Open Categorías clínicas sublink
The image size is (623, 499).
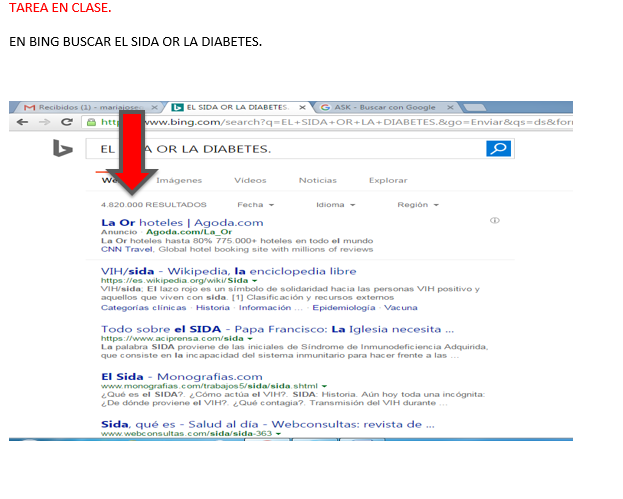tap(143, 308)
